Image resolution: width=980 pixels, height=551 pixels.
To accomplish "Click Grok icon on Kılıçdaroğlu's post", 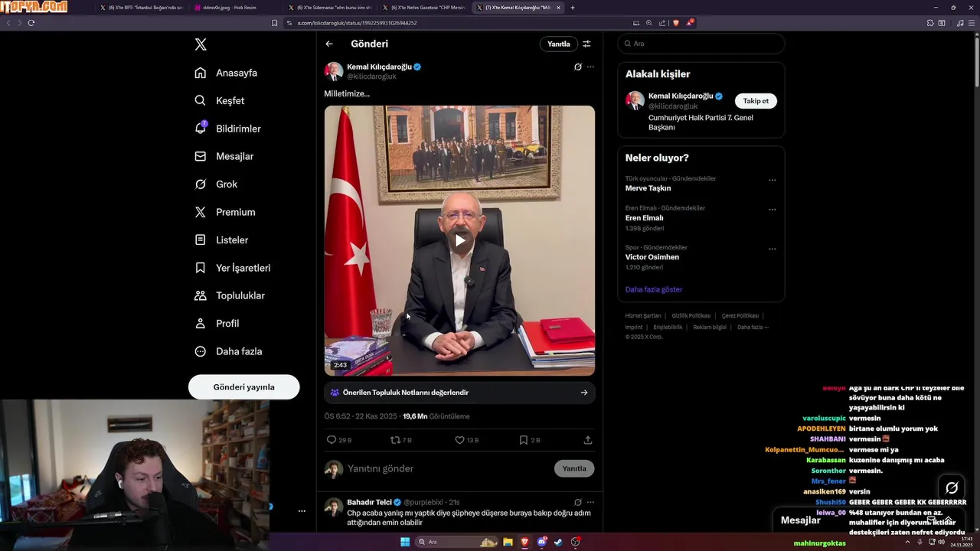I will coord(578,67).
